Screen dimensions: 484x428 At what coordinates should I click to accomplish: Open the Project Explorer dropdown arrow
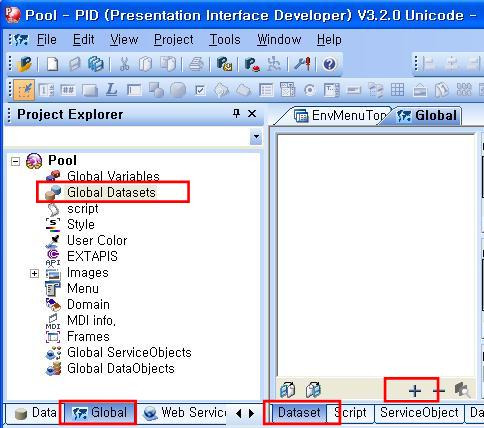click(256, 136)
